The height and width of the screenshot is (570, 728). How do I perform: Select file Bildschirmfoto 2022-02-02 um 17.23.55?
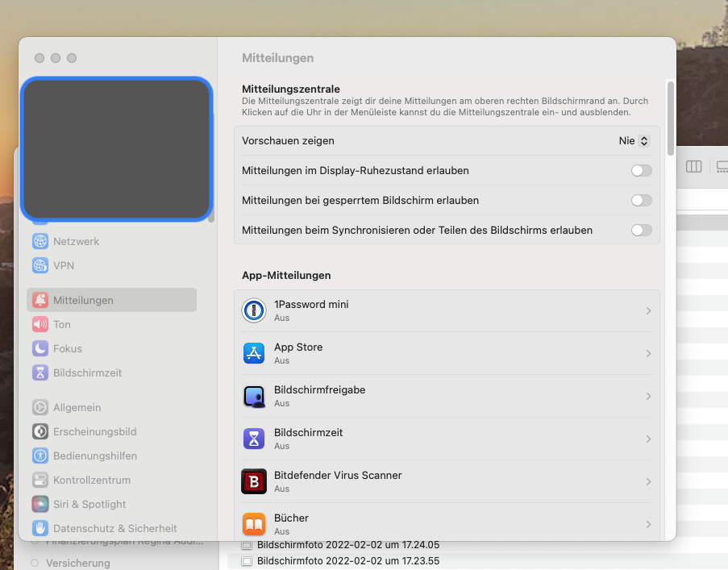[347, 561]
